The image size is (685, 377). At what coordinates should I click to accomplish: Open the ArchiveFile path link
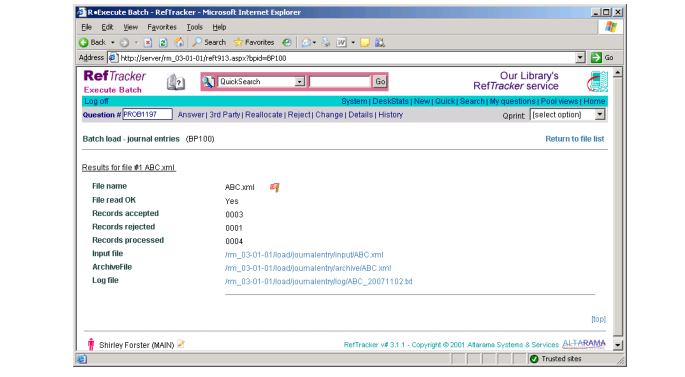click(308, 268)
